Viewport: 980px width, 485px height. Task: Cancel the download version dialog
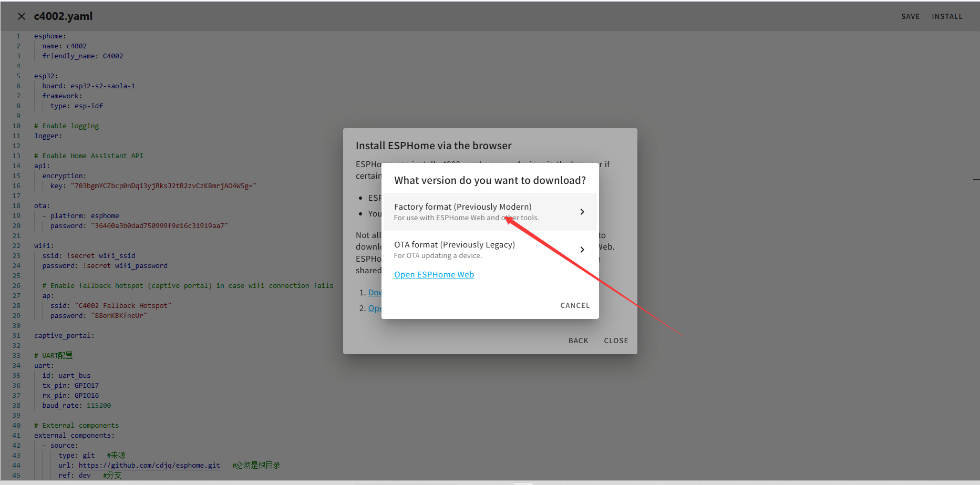pos(574,305)
